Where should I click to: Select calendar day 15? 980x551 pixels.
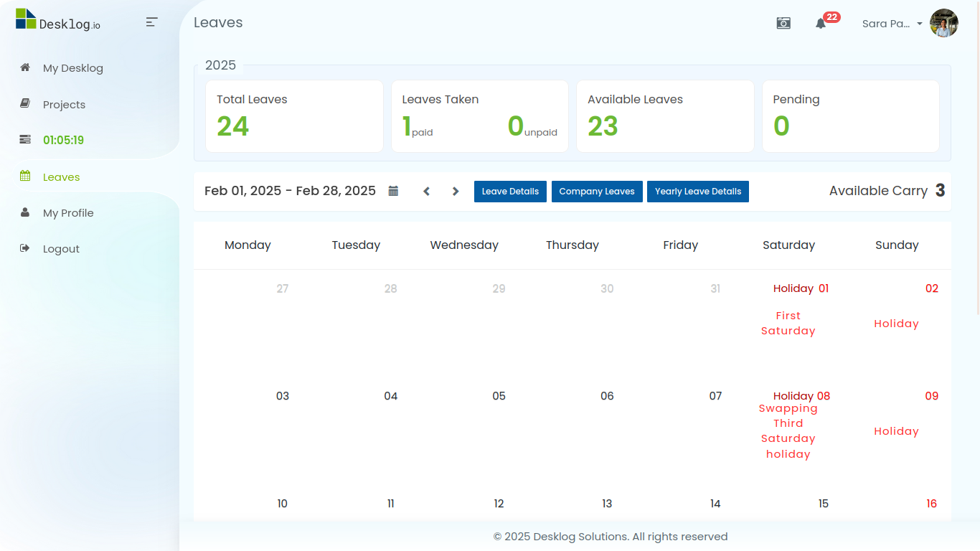pyautogui.click(x=824, y=504)
